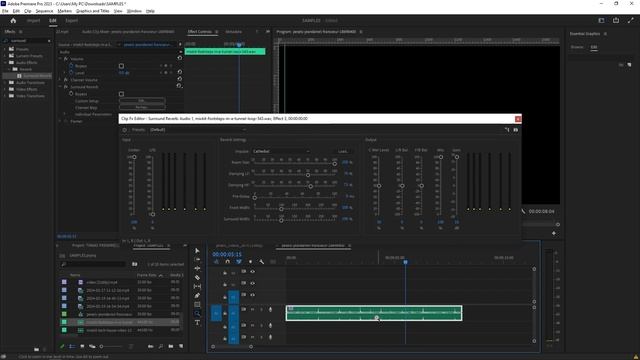
Task: Click green audio clip on the timeline
Action: 374,313
